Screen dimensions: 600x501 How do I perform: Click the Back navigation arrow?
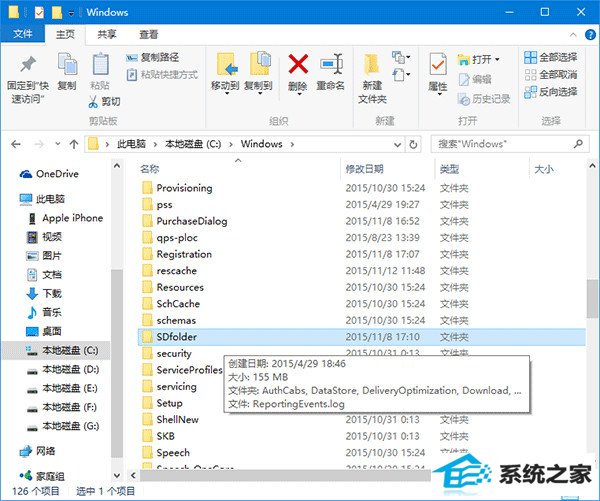16,144
